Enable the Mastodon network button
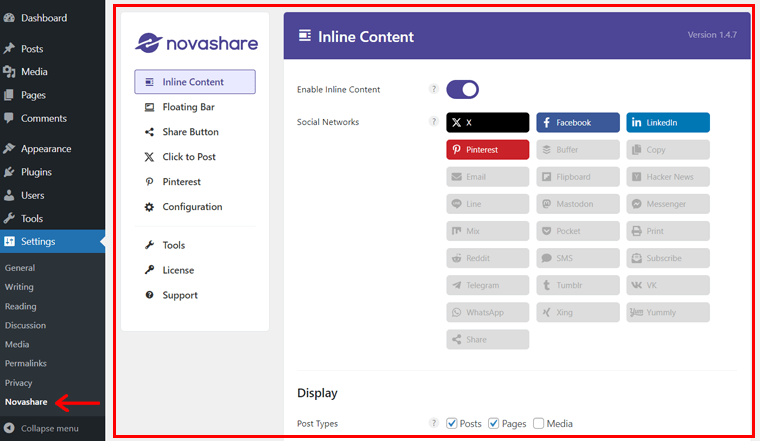 pos(578,204)
